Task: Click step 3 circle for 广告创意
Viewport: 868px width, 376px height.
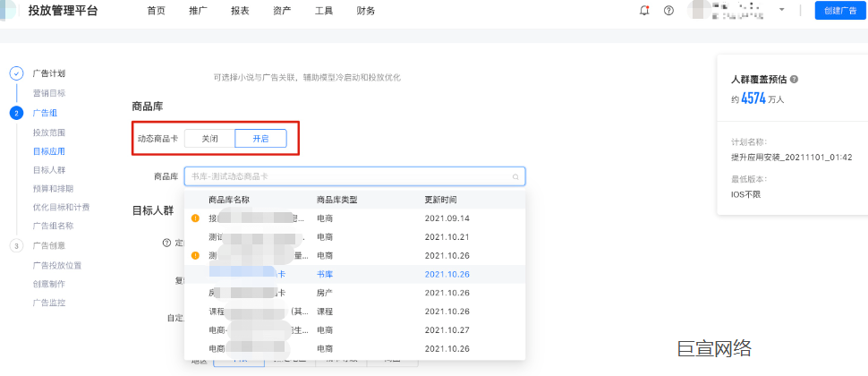Action: 17,246
